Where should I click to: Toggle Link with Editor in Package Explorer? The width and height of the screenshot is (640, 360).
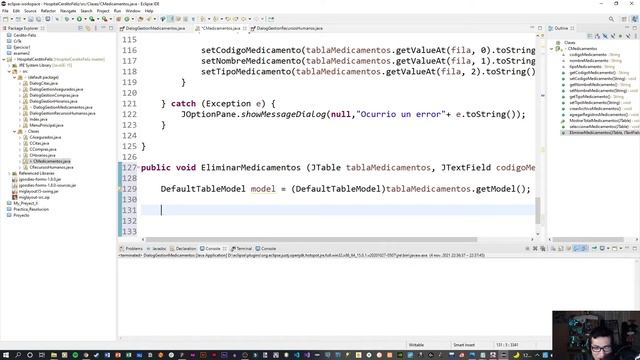click(88, 28)
